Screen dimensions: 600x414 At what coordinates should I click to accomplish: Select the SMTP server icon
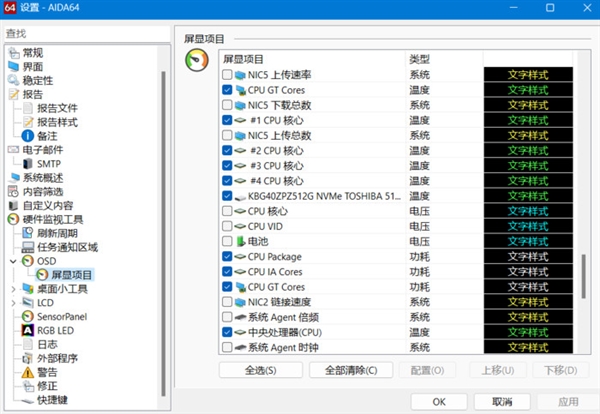pyautogui.click(x=28, y=164)
